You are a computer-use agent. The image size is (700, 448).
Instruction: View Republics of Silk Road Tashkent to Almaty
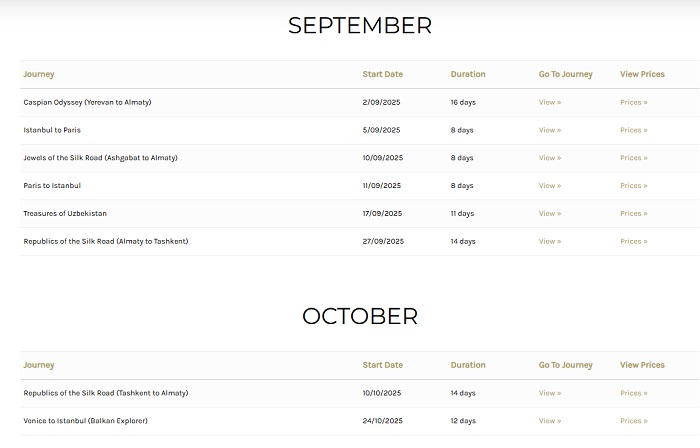coord(550,393)
